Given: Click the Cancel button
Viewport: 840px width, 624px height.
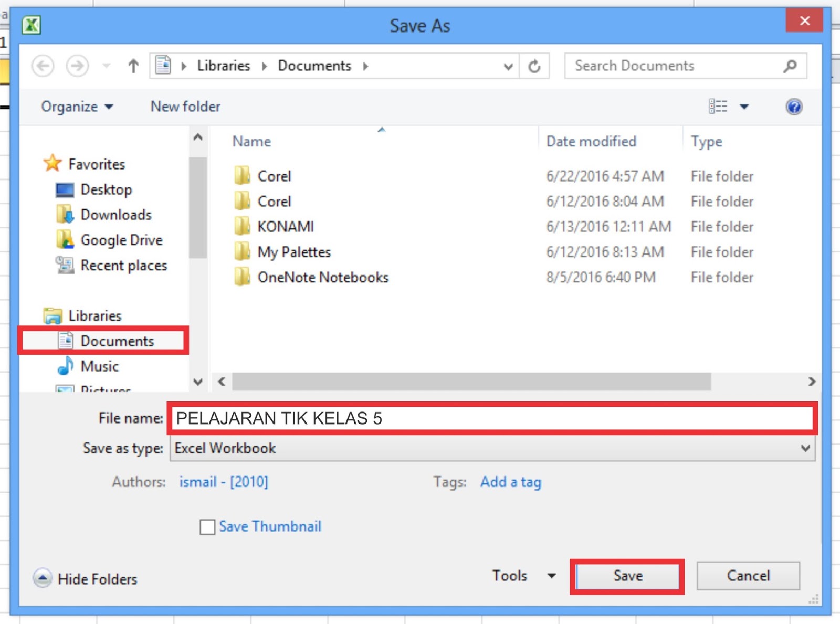Looking at the screenshot, I should [x=748, y=576].
